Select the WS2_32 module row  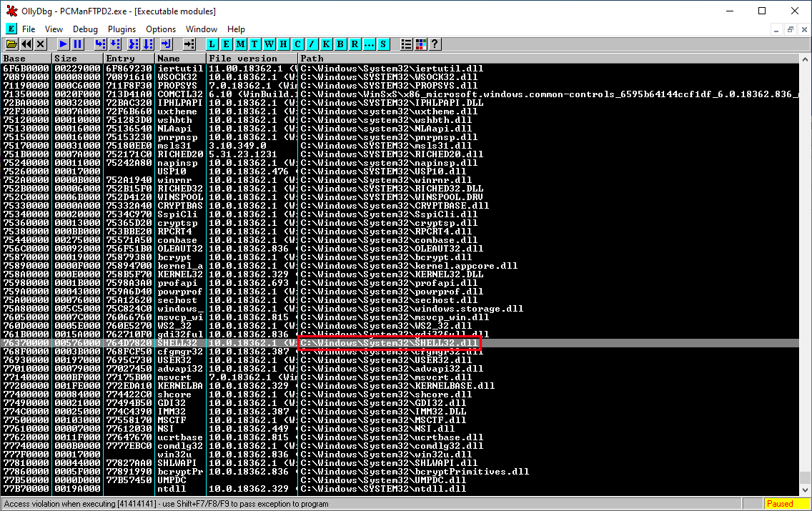pos(400,326)
